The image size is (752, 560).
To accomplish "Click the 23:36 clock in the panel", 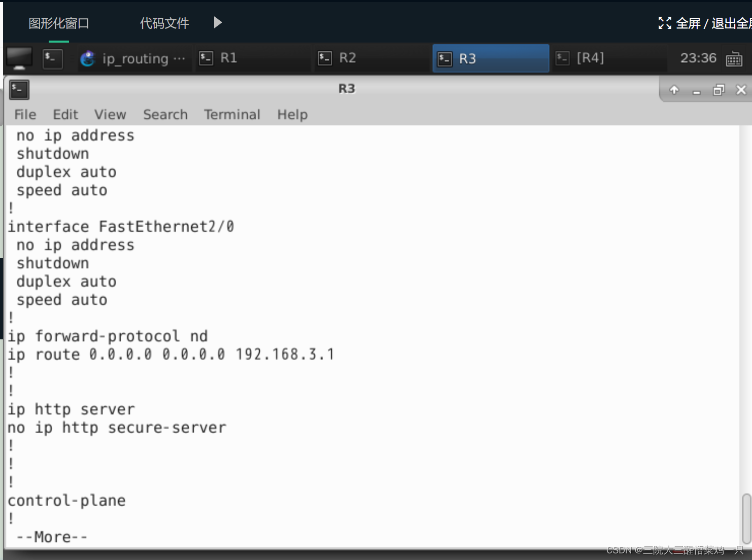I will pos(698,58).
